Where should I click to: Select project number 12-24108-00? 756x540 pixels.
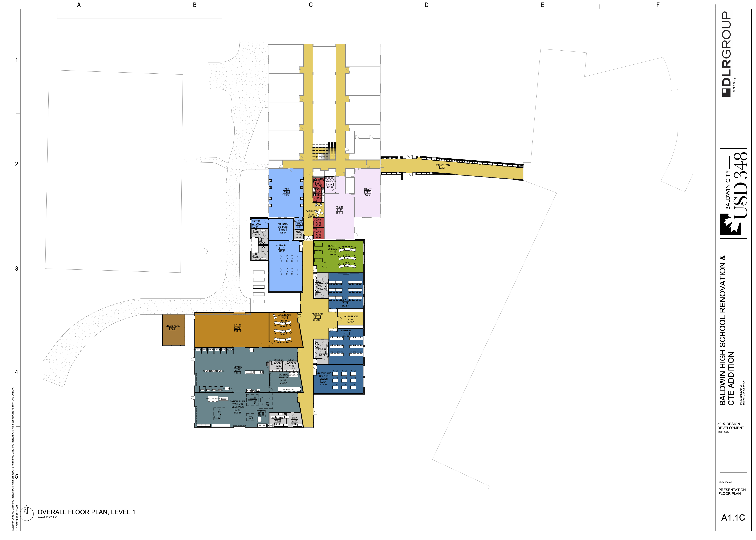[x=725, y=482]
